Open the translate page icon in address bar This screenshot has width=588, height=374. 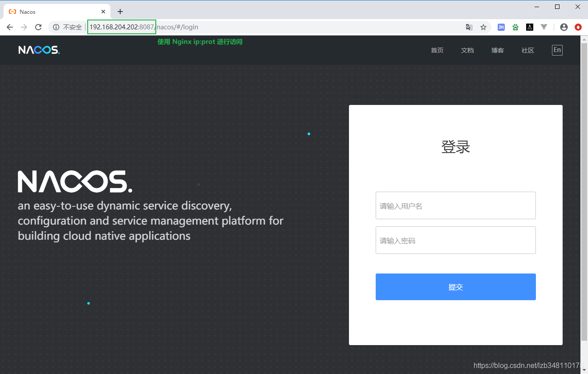469,27
